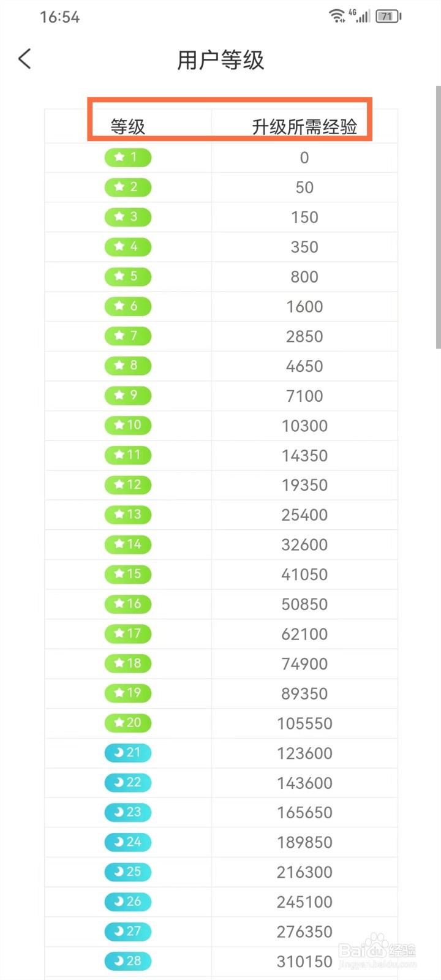Tap the battery indicator in status bar
Screen dimensions: 441x980
[x=388, y=17]
